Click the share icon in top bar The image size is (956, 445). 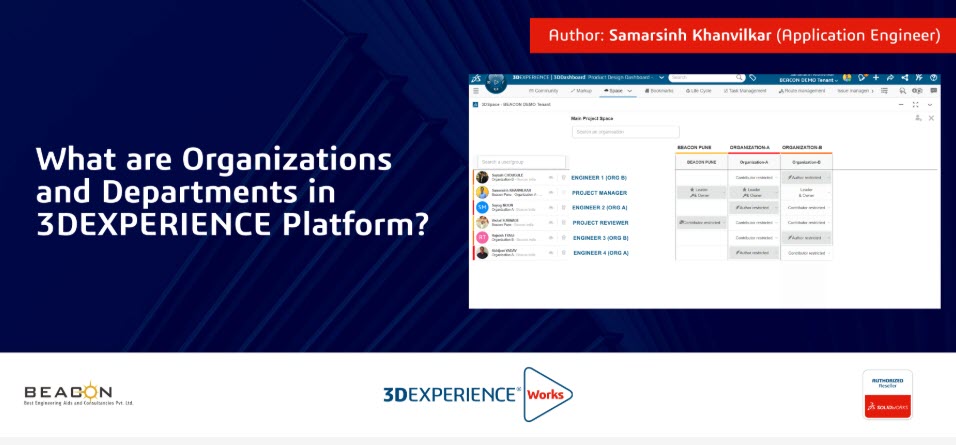tap(904, 77)
